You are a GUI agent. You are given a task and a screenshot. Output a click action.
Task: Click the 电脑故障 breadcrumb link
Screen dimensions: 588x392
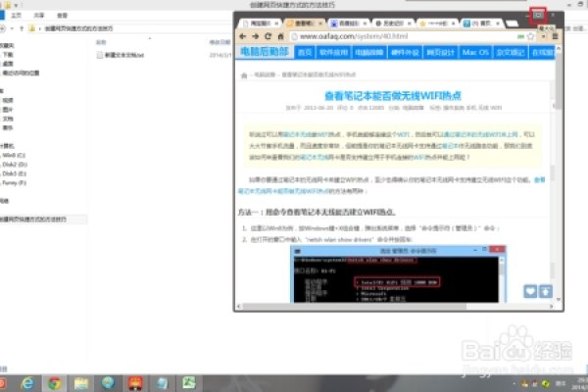point(265,74)
